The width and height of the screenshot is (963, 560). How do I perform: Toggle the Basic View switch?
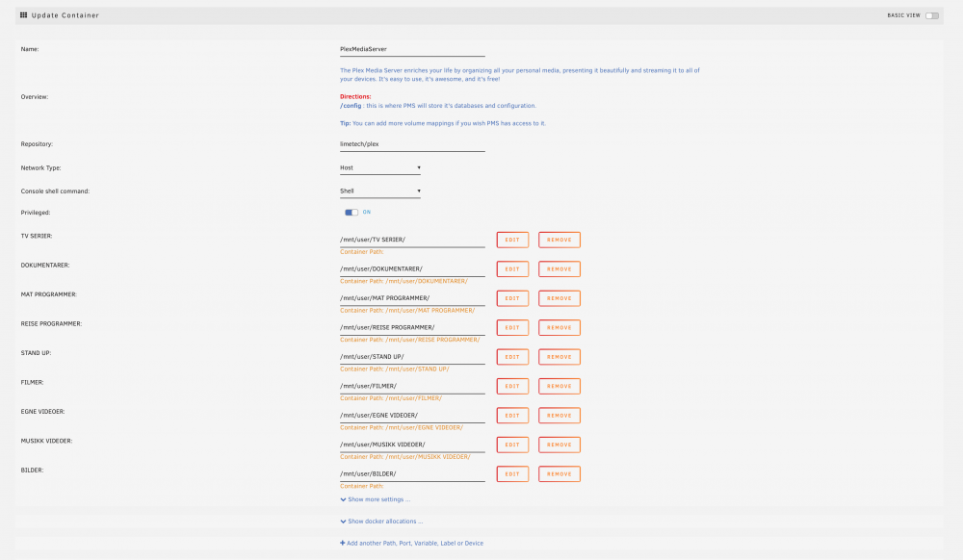point(931,15)
